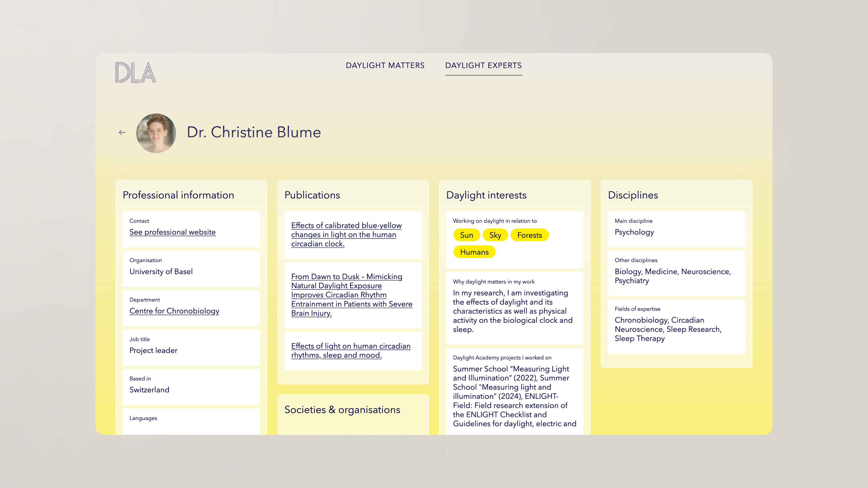Click the Psychology main discipline entry

pyautogui.click(x=634, y=232)
